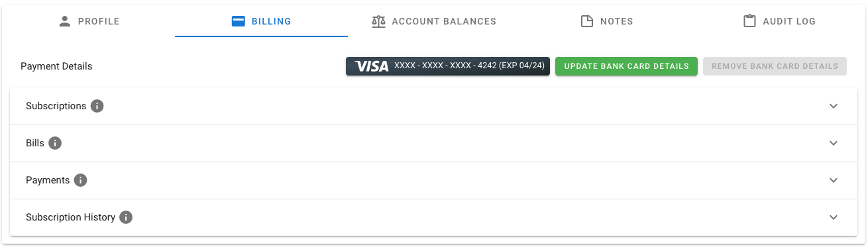This screenshot has width=868, height=249.
Task: Switch to the Profile tab
Action: point(89,21)
